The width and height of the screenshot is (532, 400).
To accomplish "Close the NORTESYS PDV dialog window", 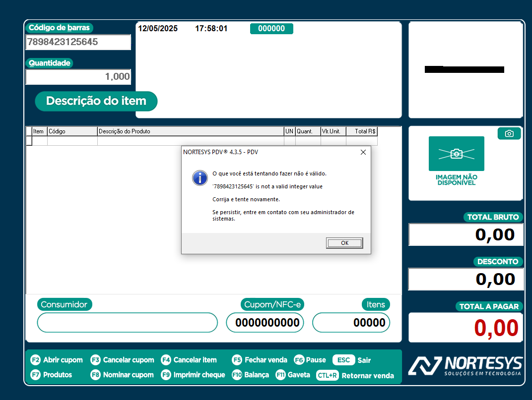I will [x=363, y=152].
